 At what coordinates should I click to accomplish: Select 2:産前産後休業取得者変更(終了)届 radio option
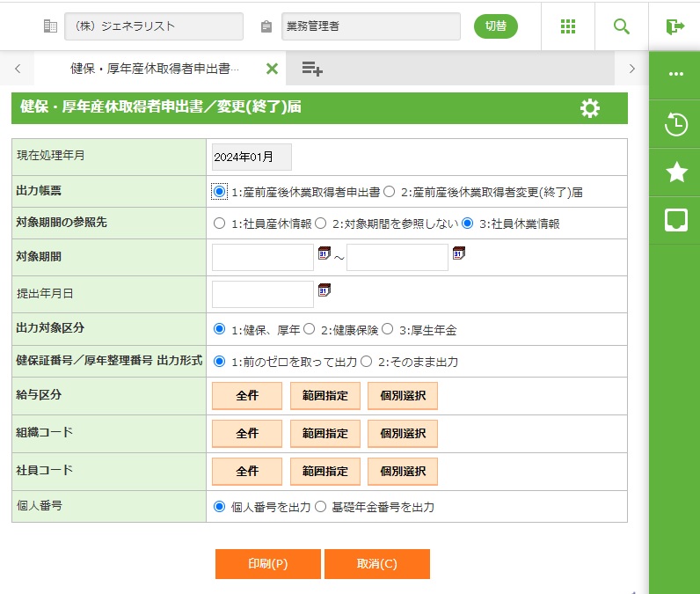pos(390,191)
